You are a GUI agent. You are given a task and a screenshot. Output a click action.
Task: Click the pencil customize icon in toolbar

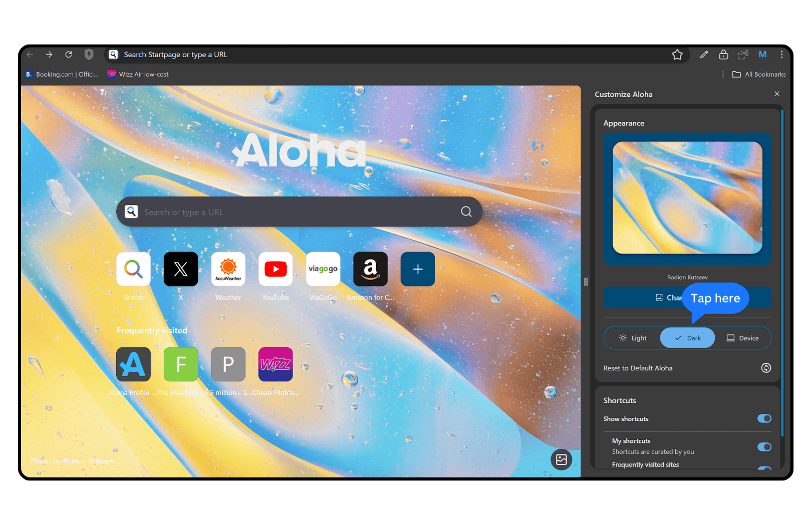704,55
